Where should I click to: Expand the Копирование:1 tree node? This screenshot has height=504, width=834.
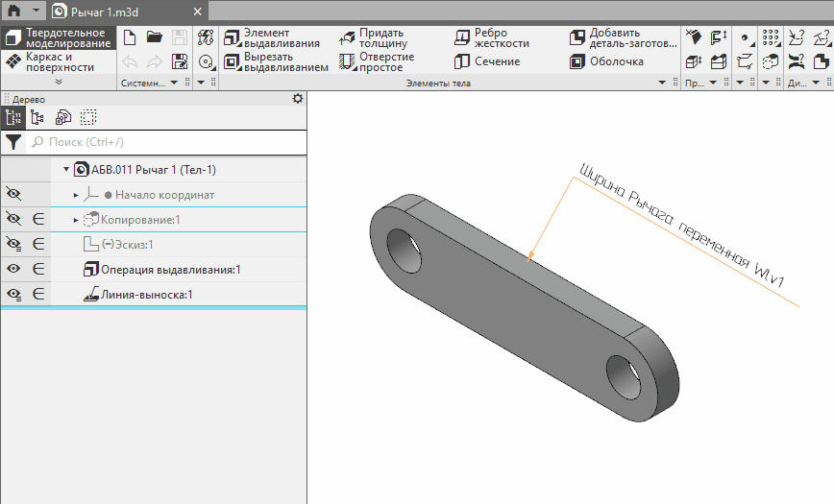click(76, 220)
